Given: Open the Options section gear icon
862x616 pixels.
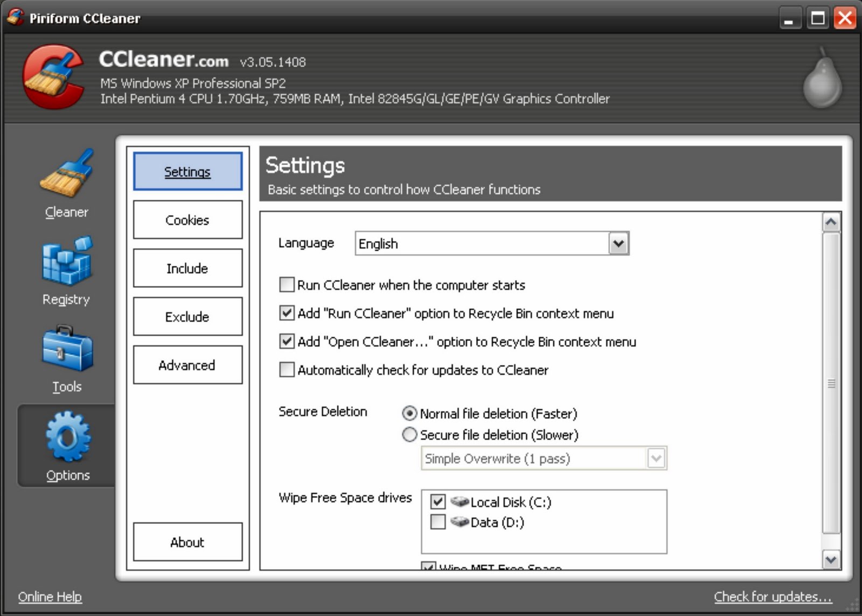Looking at the screenshot, I should tap(68, 436).
